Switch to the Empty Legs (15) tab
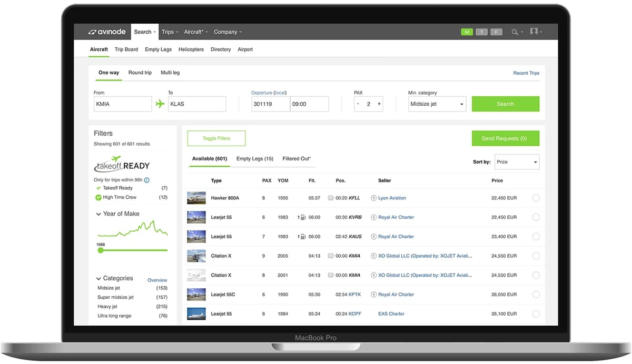Screen dimensions: 632x364 click(x=254, y=159)
